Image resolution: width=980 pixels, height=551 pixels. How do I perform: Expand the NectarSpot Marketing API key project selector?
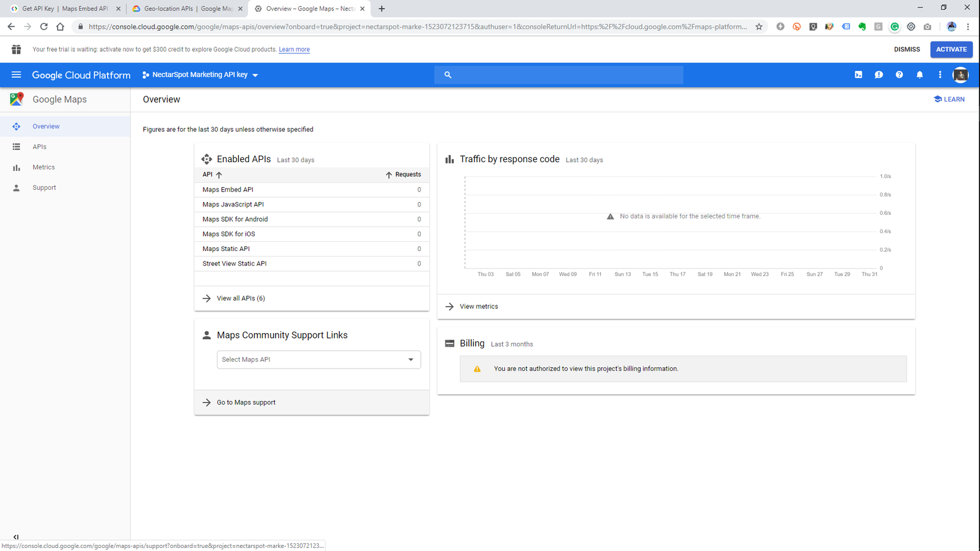[200, 75]
